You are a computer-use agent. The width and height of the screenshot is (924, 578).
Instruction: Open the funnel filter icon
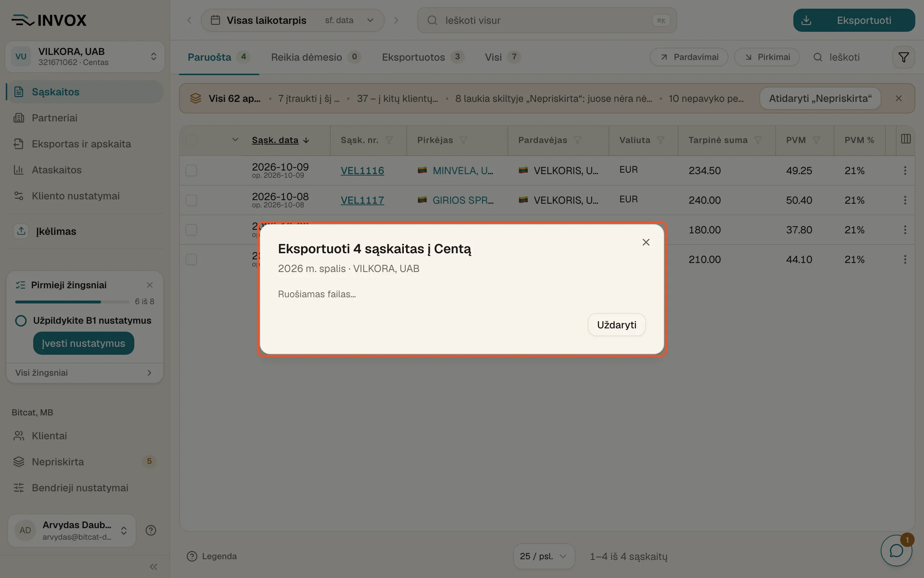(x=903, y=57)
